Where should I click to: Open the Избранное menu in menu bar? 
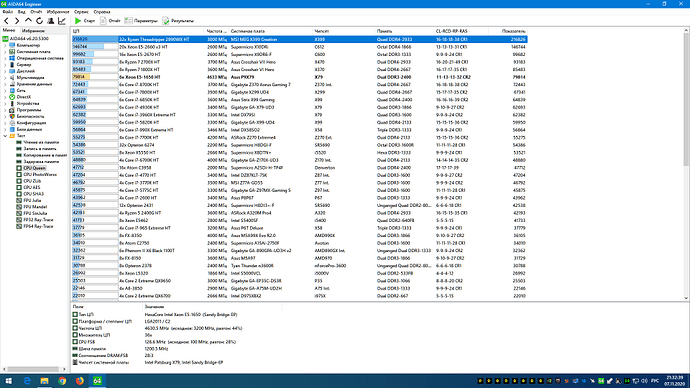tap(58, 12)
